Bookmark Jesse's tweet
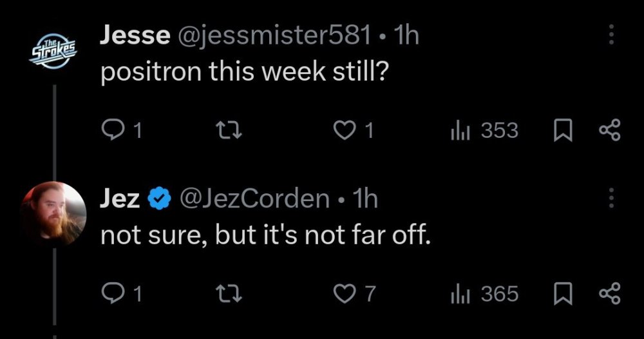The width and height of the screenshot is (644, 339). [563, 130]
